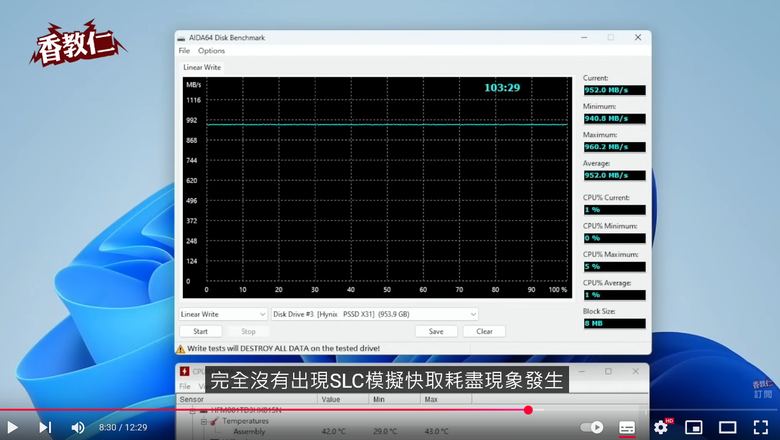Click the Assembly temperature row
This screenshot has width=780, height=440.
click(x=341, y=432)
